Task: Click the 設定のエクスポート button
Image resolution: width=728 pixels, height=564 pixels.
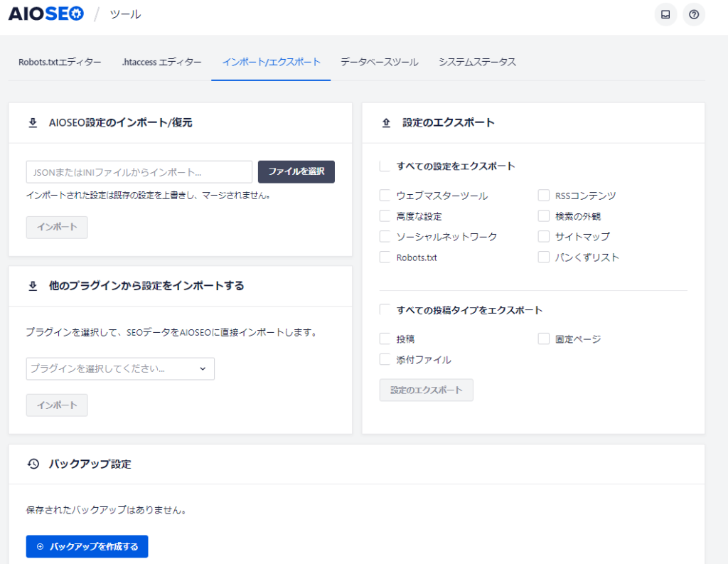Action: 426,390
